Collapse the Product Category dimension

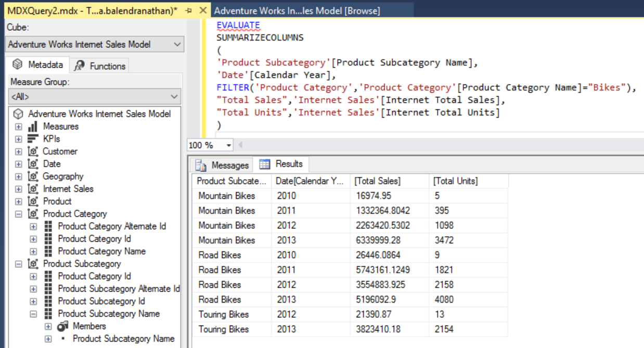click(19, 214)
